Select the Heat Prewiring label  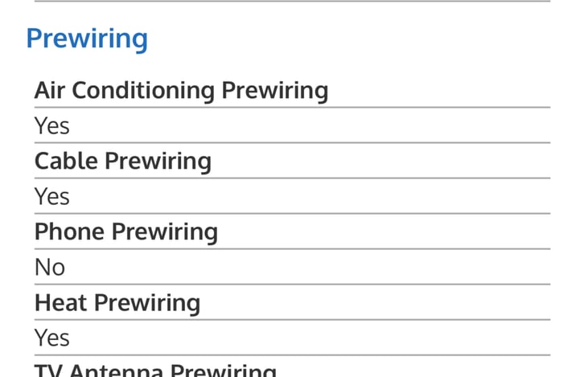117,302
